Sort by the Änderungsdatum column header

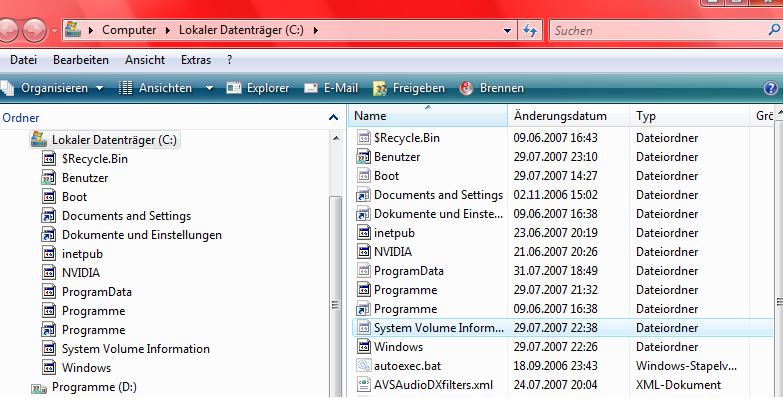[568, 116]
